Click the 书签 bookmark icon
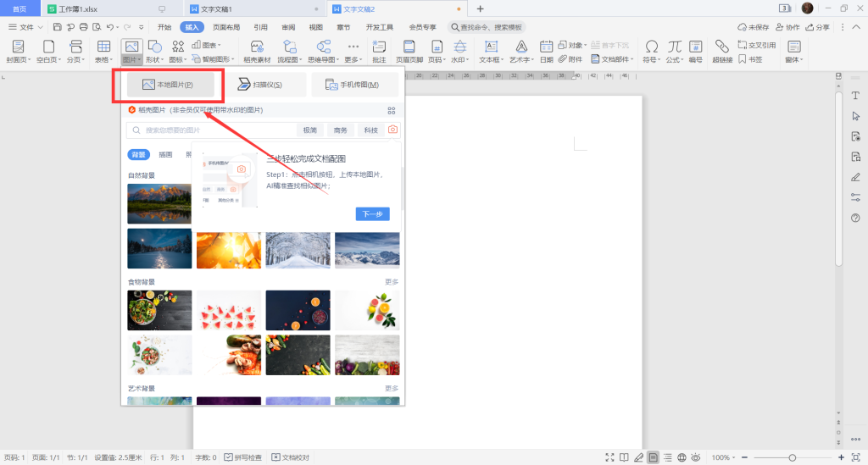Image resolution: width=868 pixels, height=465 pixels. 750,59
